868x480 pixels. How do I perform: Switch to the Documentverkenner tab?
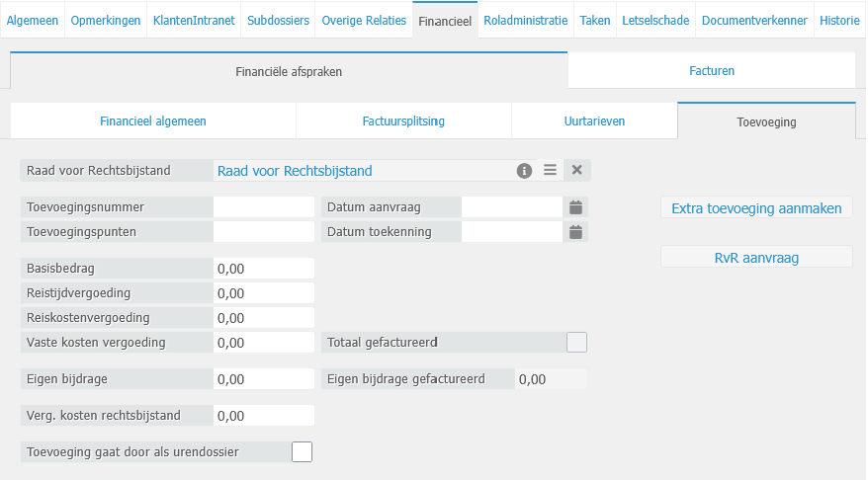click(x=754, y=21)
